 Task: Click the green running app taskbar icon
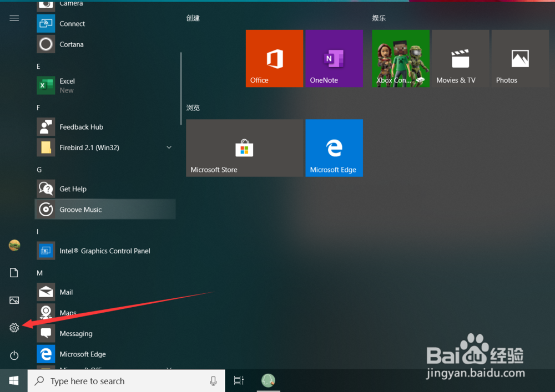point(268,381)
